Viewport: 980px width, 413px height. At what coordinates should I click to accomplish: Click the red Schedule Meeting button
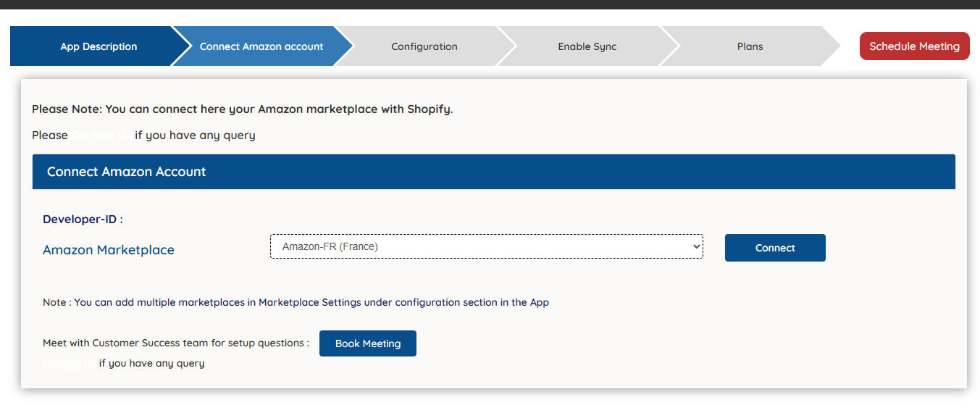tap(914, 46)
